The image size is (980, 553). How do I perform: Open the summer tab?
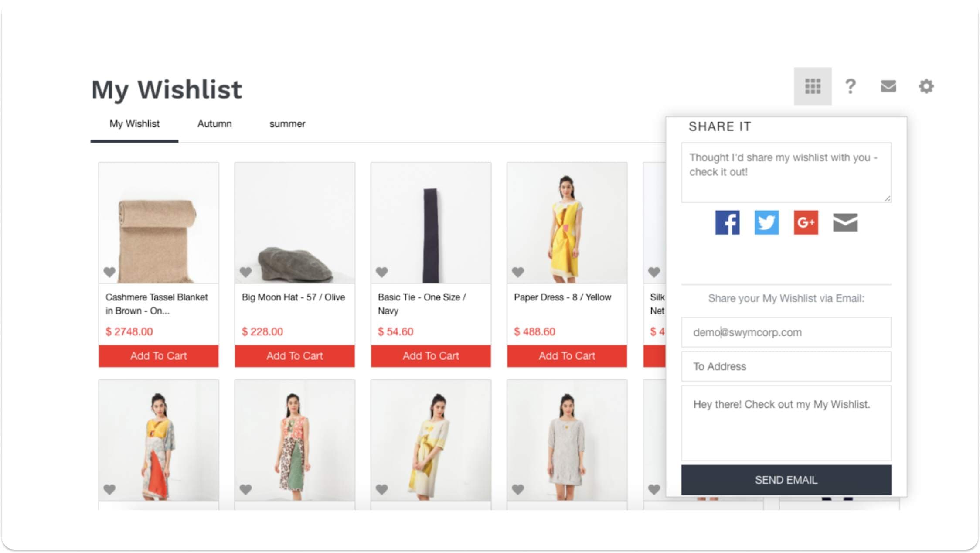pos(287,124)
